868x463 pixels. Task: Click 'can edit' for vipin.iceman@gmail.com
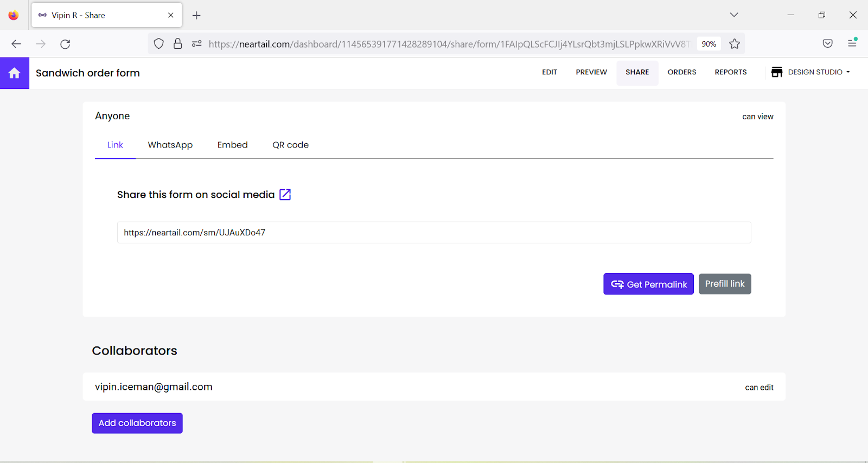(x=759, y=387)
